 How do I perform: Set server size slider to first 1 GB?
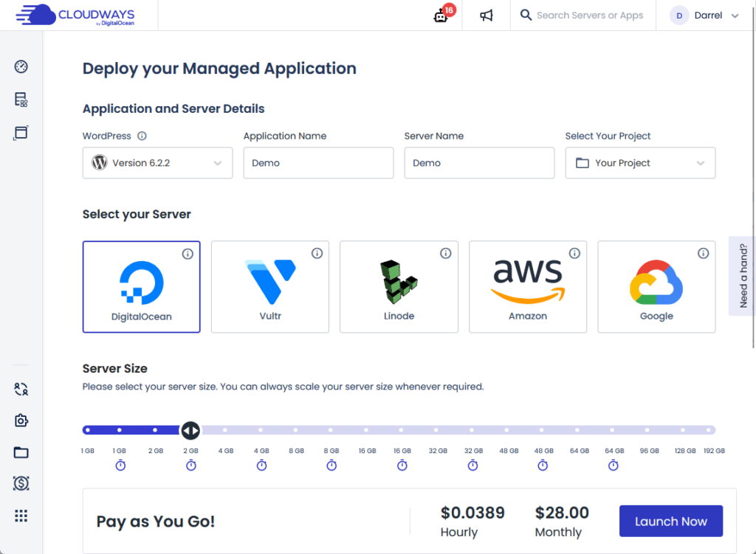[88, 430]
